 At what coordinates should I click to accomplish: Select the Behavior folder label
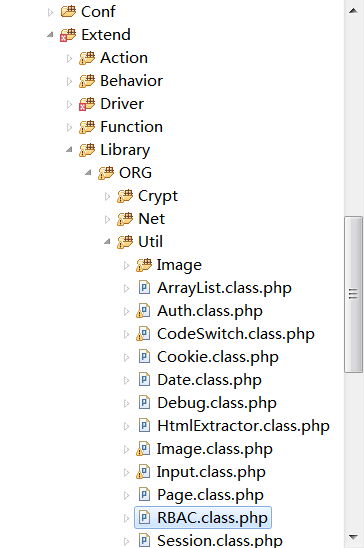[x=131, y=81]
